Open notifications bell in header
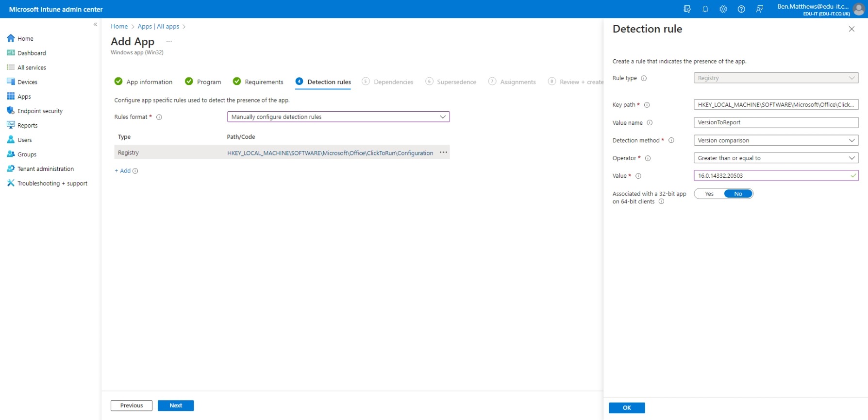Image resolution: width=868 pixels, height=420 pixels. (x=705, y=9)
